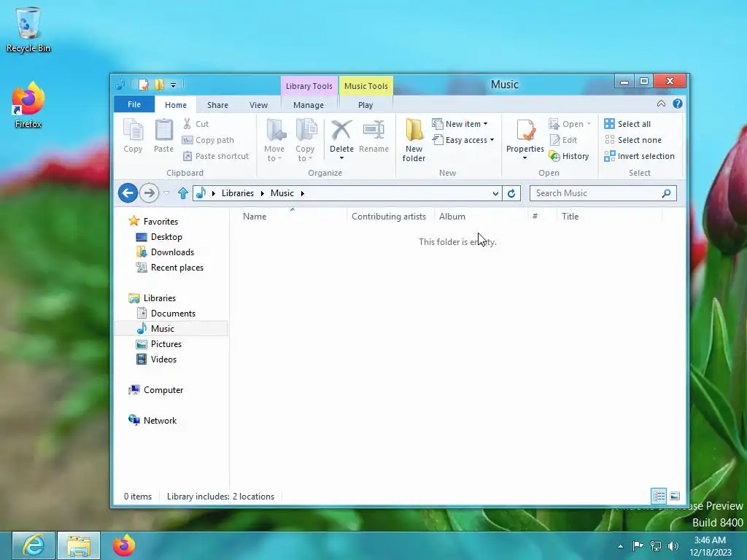Select Favorites in navigation pane
This screenshot has width=747, height=560.
click(153, 222)
